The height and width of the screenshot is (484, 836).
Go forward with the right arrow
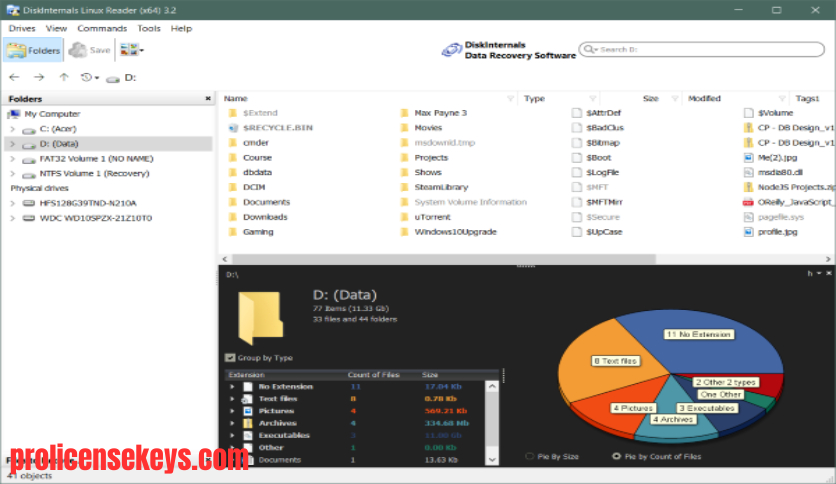point(39,77)
